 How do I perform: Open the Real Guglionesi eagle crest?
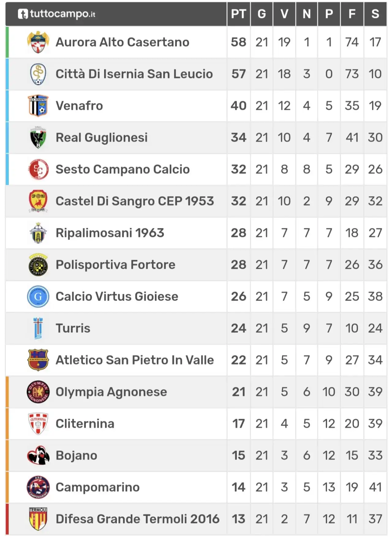38,137
